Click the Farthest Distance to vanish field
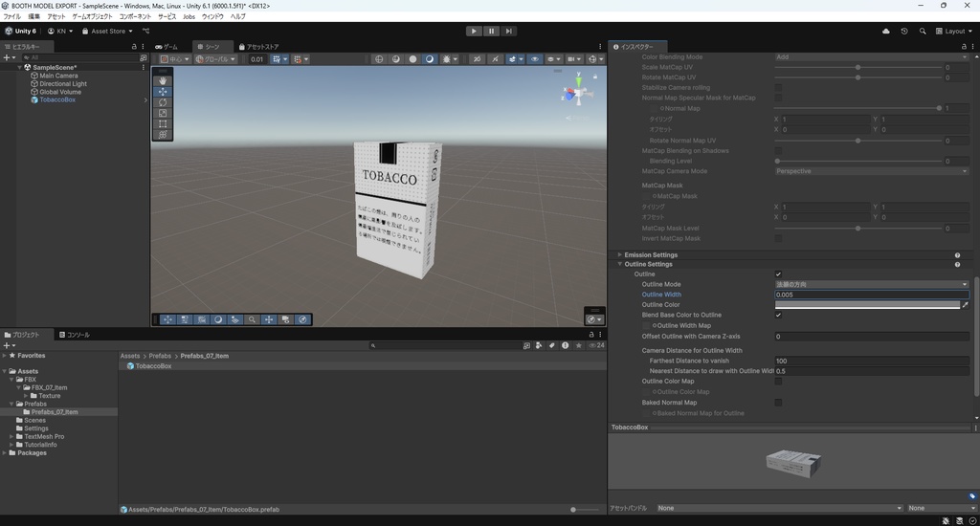Viewport: 980px width, 526px height. [x=871, y=361]
